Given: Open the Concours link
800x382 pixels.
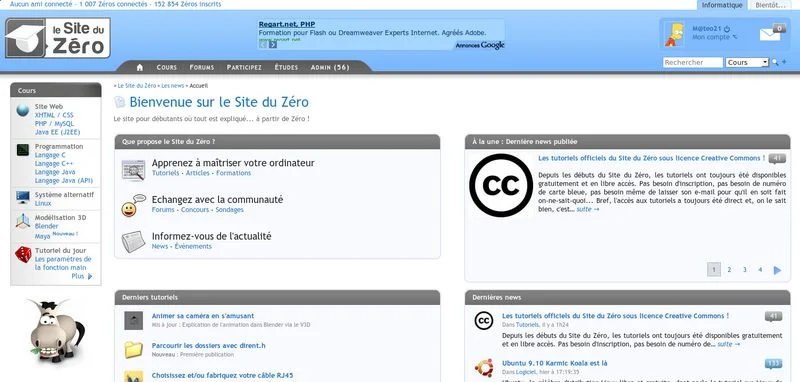Looking at the screenshot, I should tap(195, 210).
